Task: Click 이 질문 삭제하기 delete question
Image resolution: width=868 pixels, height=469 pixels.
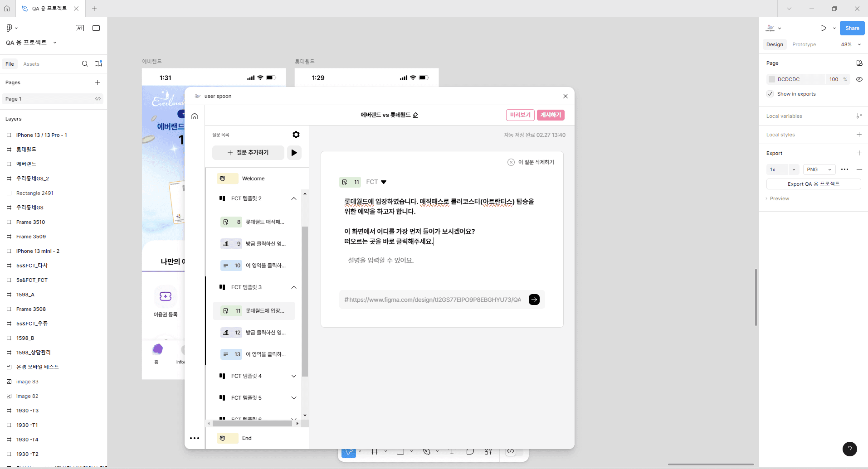Action: point(531,162)
